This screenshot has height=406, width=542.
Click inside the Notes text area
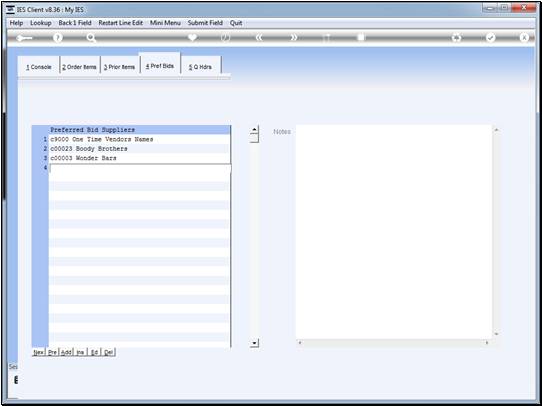394,232
